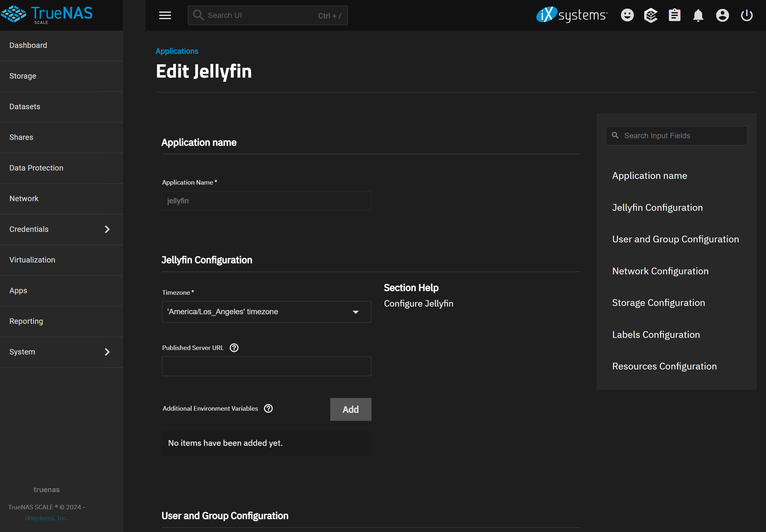Screen dimensions: 766x532
Task: Show help for Additional Environment Variables
Action: coord(268,408)
